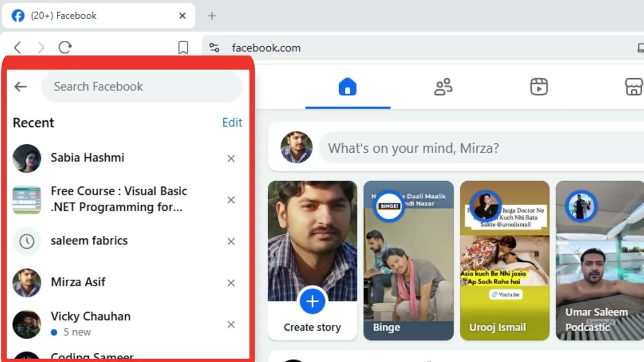Viewport: 644px width, 362px height.
Task: Click browser forward navigation arrow
Action: coord(41,48)
